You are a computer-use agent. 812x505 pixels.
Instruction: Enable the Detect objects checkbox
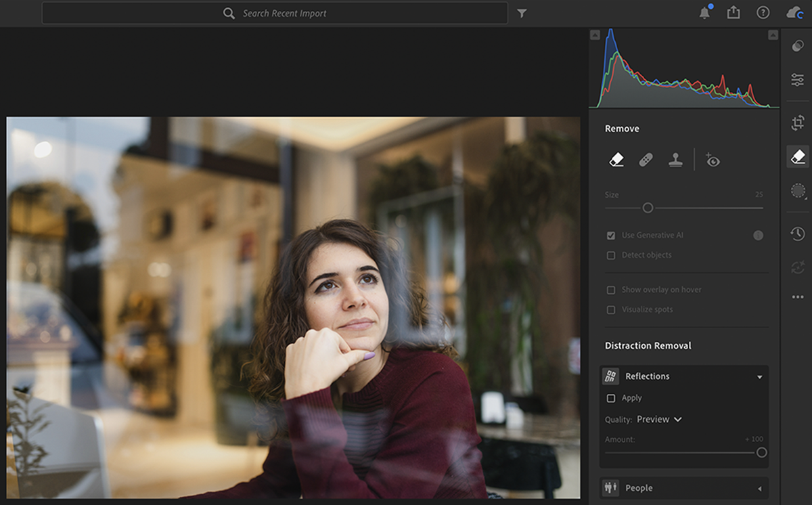click(x=611, y=255)
